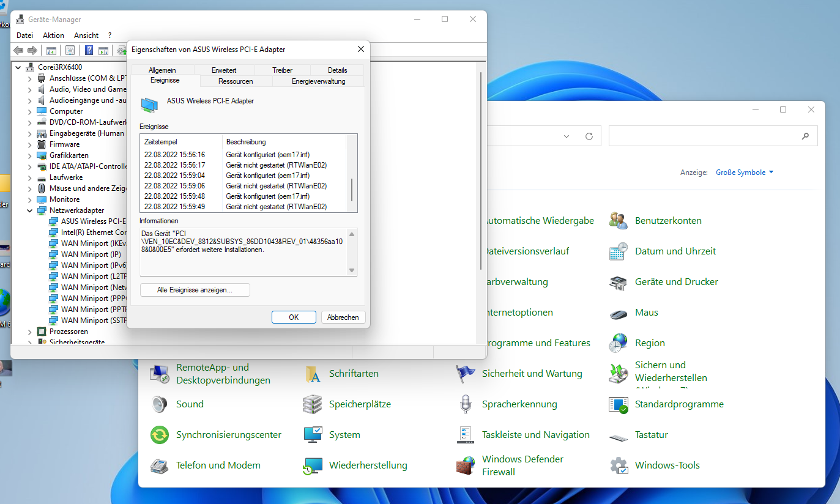Click OK in the properties dialog

click(x=294, y=317)
